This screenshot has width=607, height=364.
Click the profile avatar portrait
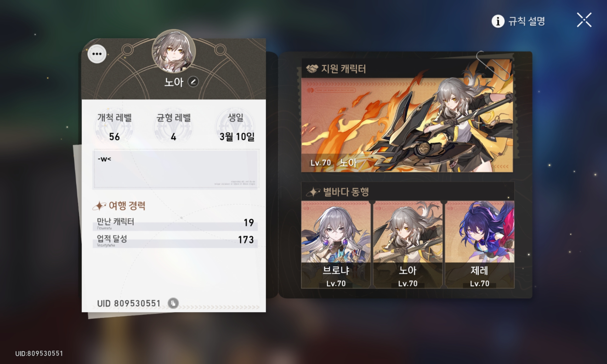(x=174, y=51)
